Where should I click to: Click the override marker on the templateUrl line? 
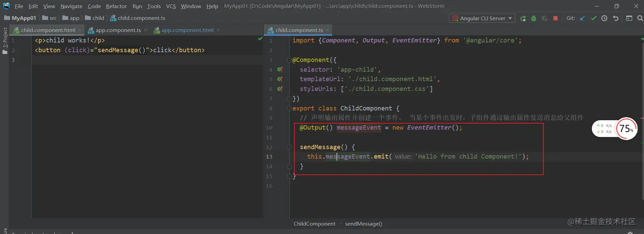click(x=280, y=79)
